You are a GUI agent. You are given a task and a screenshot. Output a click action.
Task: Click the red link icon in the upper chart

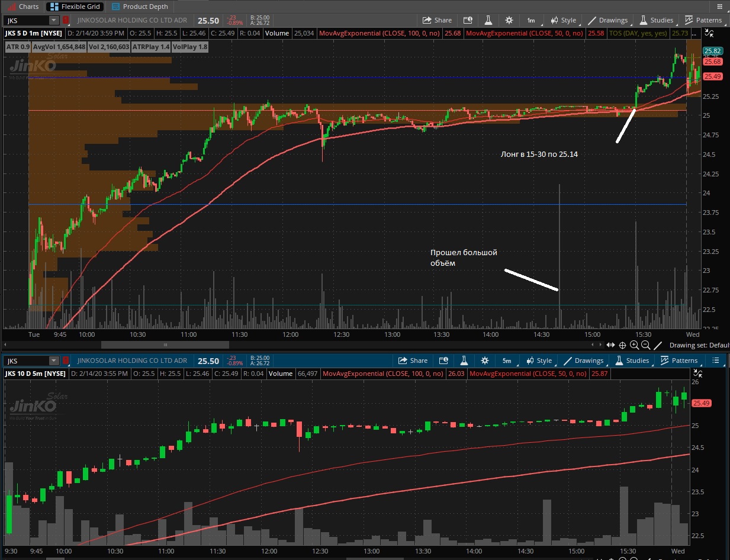pos(66,20)
